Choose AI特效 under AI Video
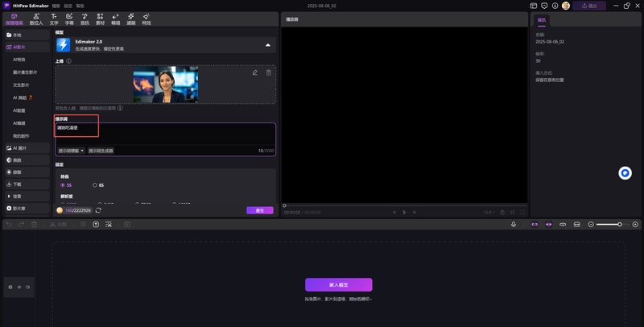644x327 pixels. pyautogui.click(x=19, y=60)
